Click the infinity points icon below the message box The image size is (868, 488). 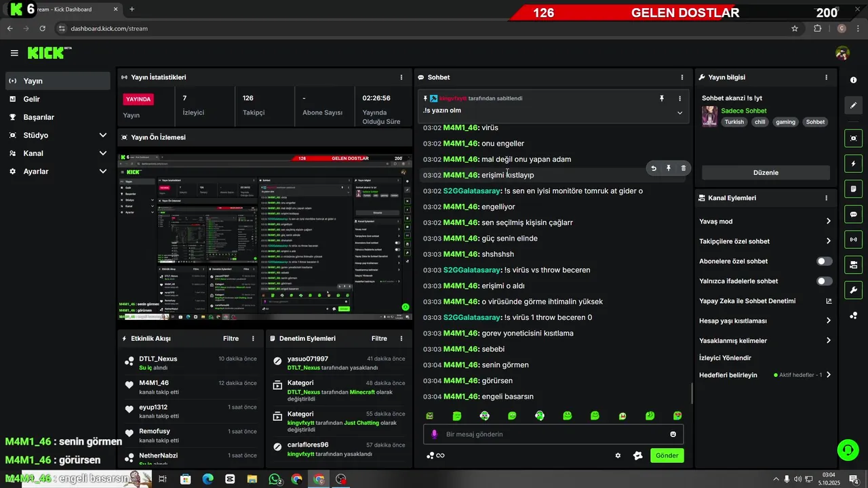435,455
